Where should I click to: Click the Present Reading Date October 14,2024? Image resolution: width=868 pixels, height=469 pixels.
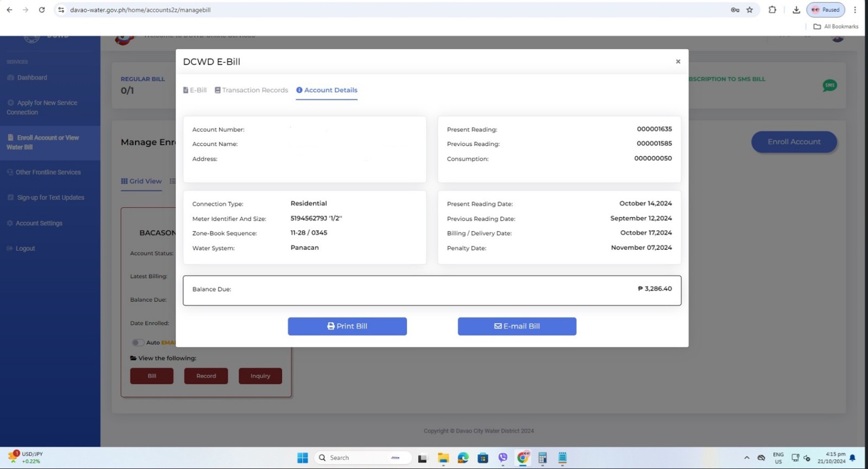click(646, 204)
